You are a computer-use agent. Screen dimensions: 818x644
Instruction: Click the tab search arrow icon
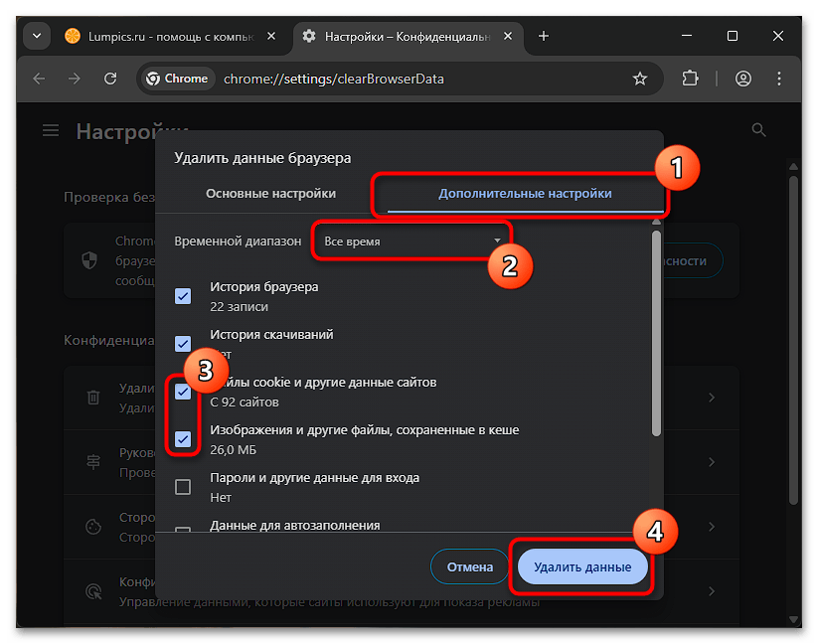tap(37, 36)
